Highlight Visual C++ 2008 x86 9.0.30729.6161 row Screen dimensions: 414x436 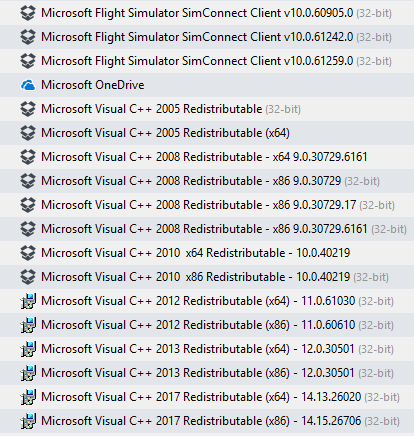click(x=207, y=229)
